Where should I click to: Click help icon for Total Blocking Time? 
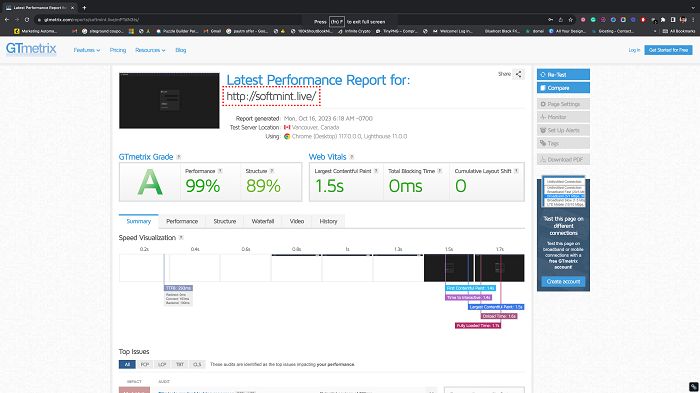click(440, 171)
